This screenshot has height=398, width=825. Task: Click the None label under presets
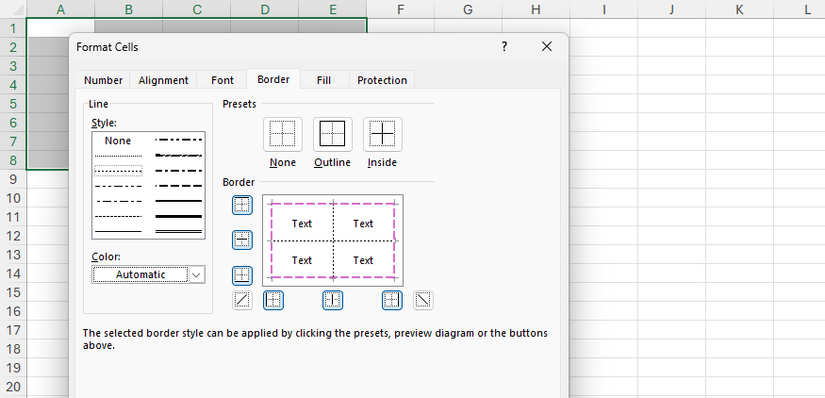click(x=283, y=163)
